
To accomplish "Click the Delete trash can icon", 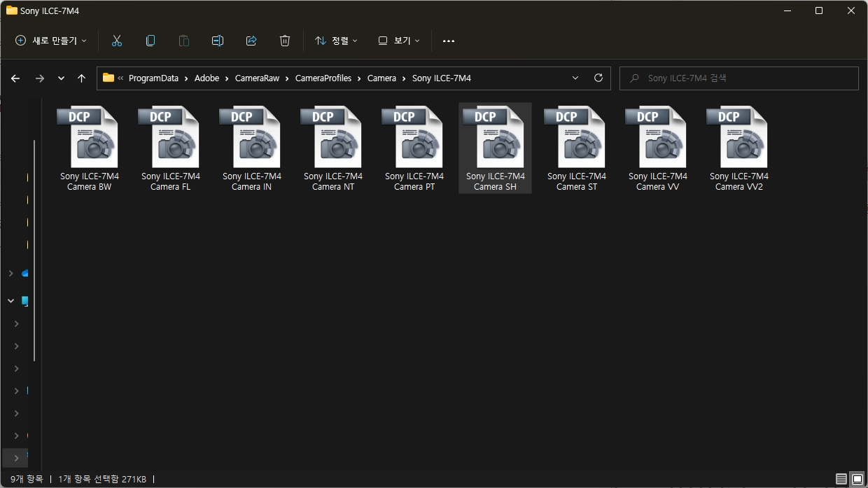I will coord(285,41).
